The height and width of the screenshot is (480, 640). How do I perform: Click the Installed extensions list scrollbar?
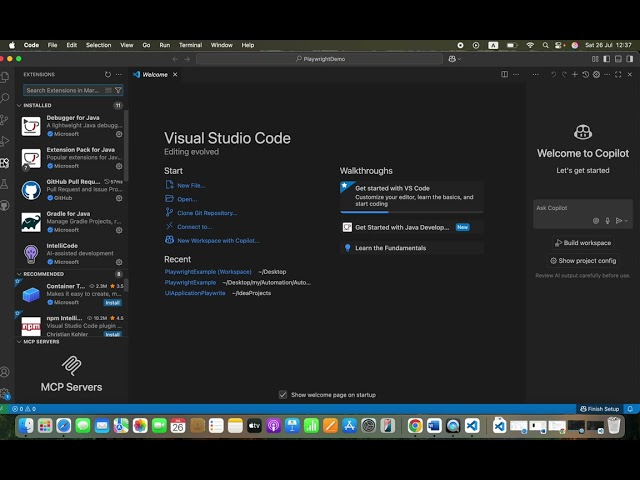126,145
